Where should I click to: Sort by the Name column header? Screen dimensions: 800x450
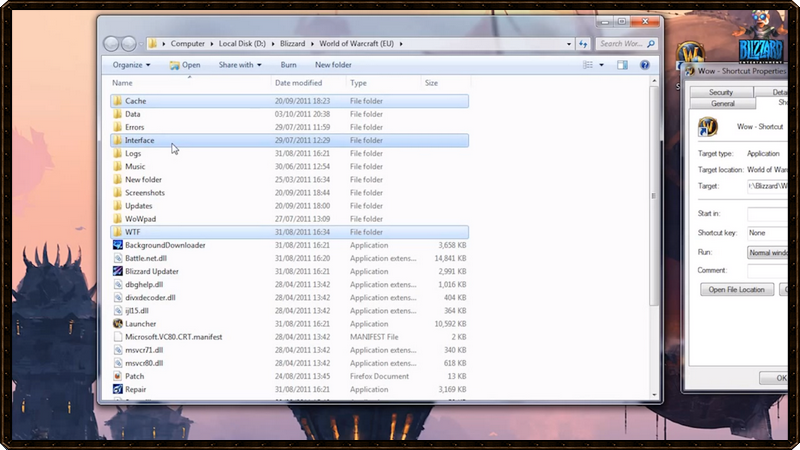[x=190, y=83]
